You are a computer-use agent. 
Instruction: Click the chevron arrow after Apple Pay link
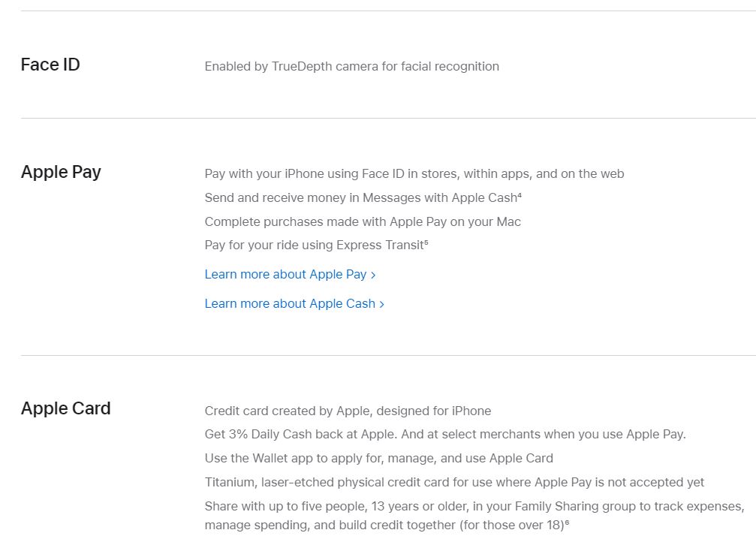point(372,275)
